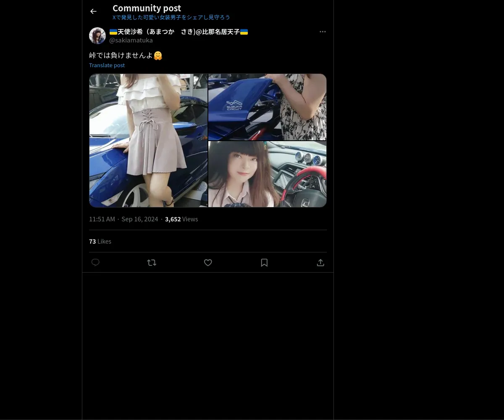
Task: Repost using the retweet arrows icon
Action: coord(152,262)
